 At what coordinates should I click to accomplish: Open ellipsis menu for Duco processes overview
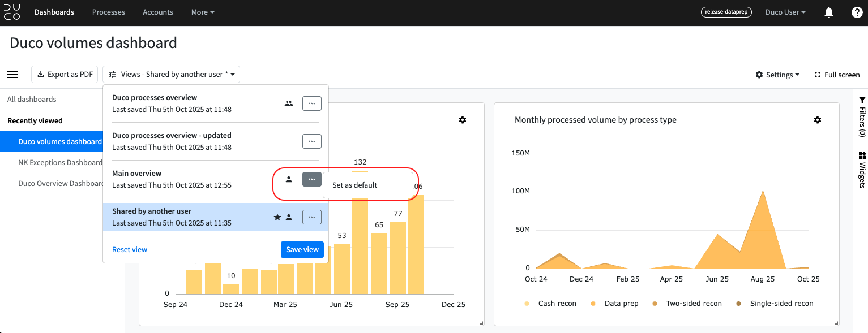[x=312, y=103]
